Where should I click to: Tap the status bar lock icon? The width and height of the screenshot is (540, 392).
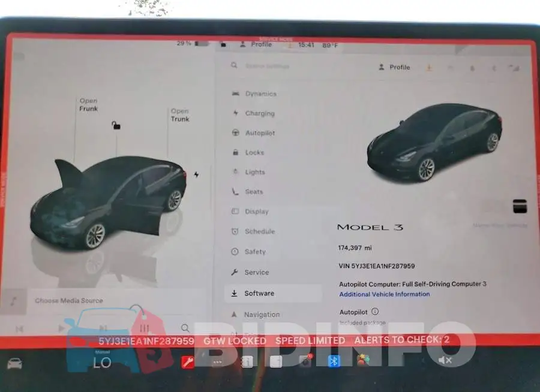tap(224, 44)
